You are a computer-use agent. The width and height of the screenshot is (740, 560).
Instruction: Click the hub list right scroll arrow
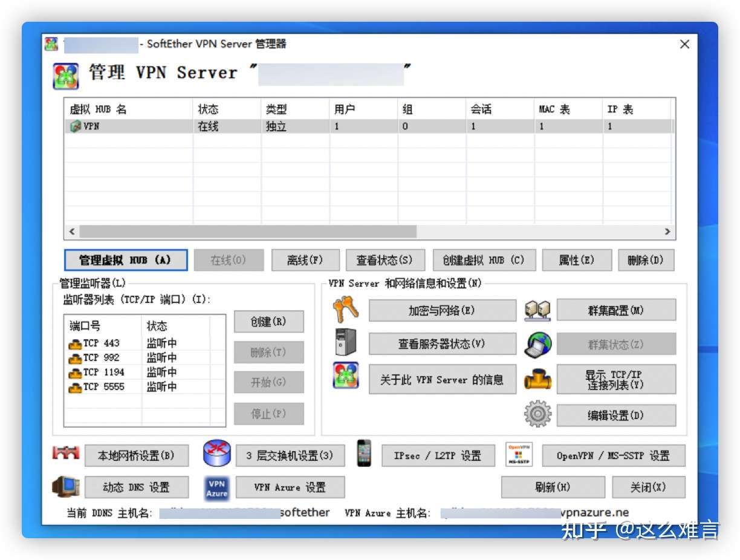point(667,232)
